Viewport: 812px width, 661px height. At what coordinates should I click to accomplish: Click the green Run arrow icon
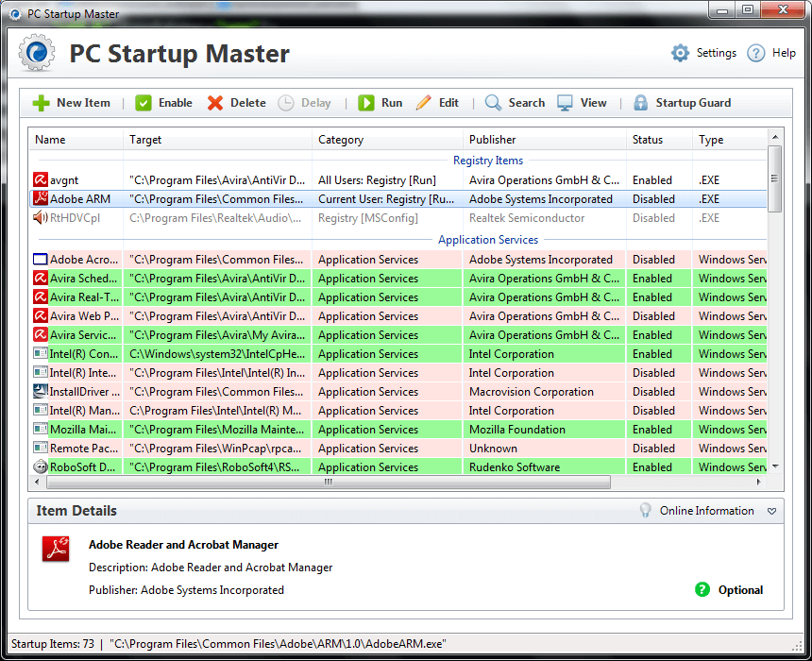[x=366, y=103]
